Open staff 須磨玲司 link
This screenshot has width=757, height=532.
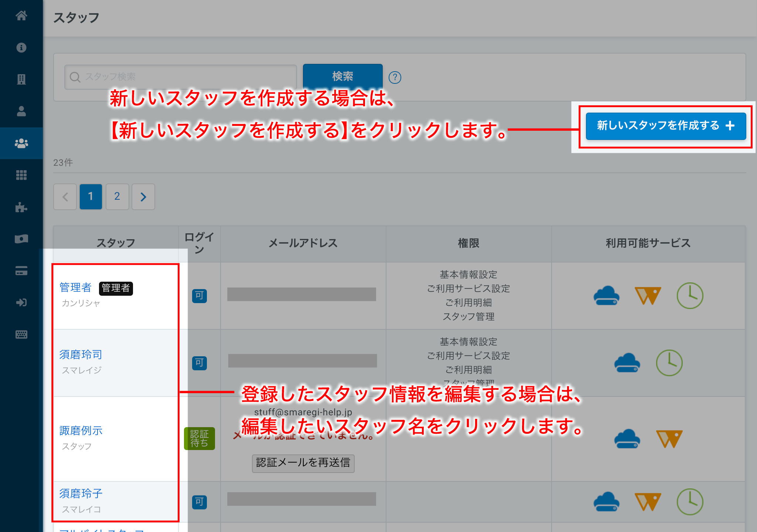[81, 354]
